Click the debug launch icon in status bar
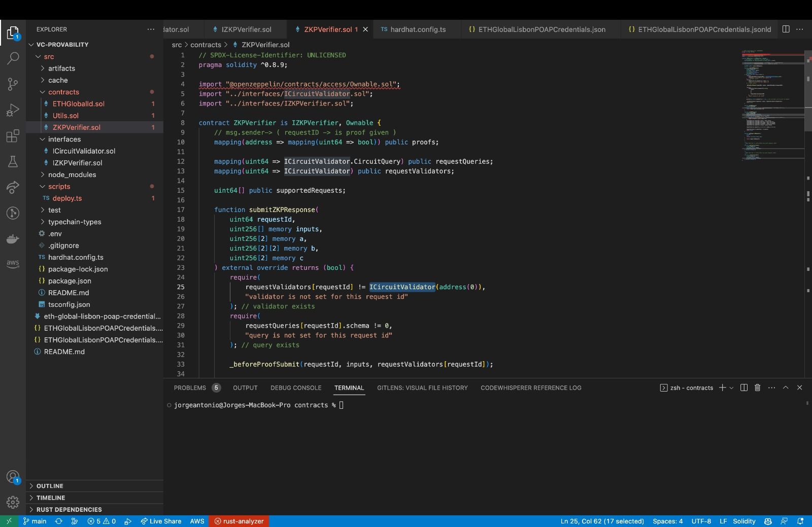The image size is (812, 527). [127, 521]
